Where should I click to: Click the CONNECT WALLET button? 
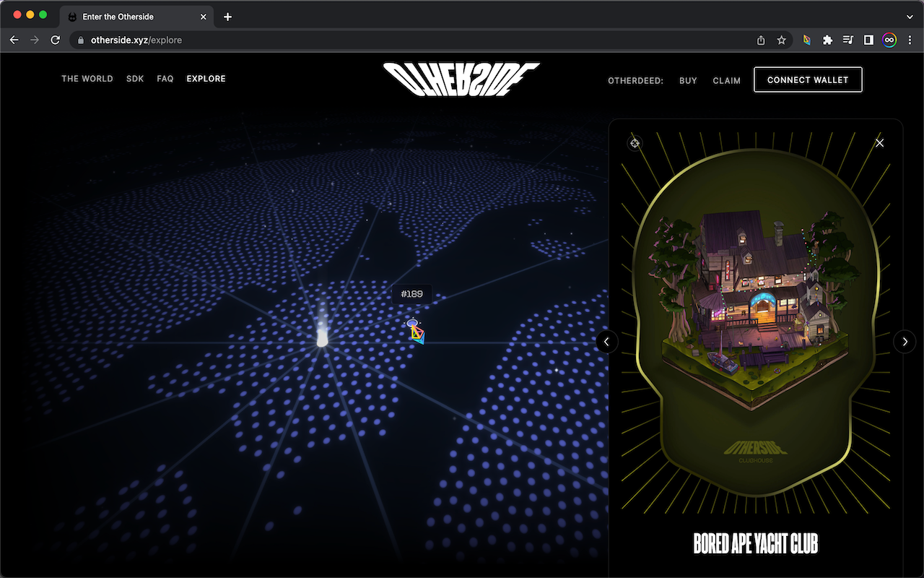[x=808, y=79]
